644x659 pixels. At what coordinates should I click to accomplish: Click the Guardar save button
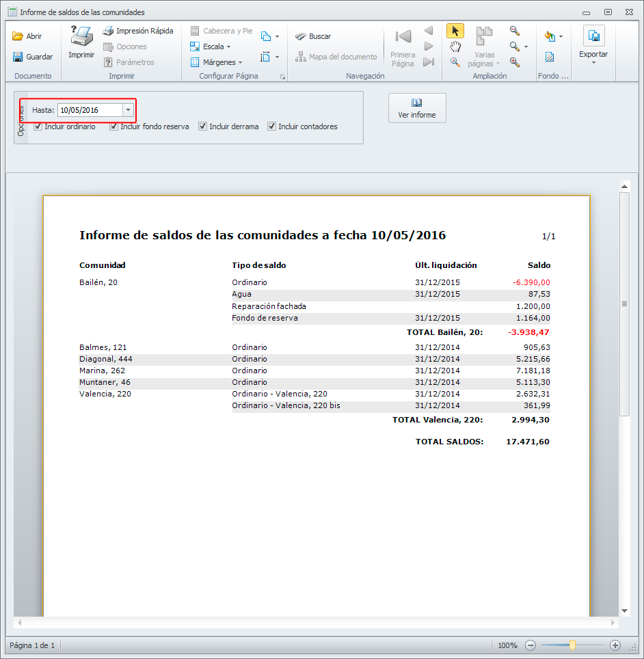[x=33, y=57]
